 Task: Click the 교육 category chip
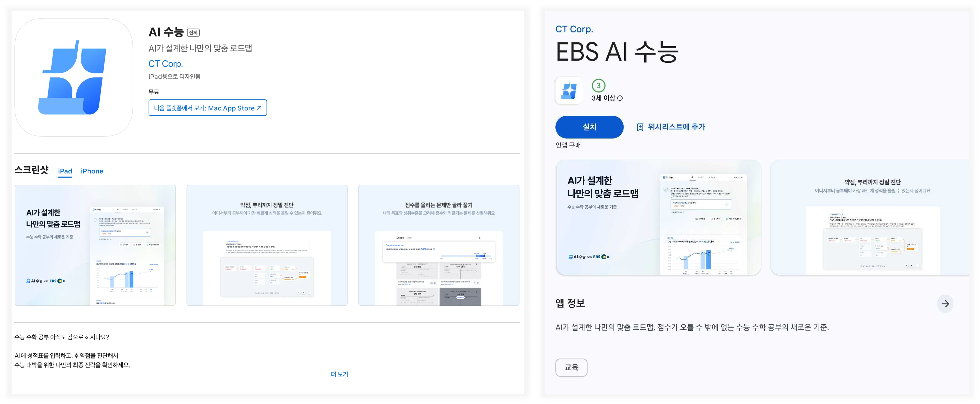tap(571, 368)
